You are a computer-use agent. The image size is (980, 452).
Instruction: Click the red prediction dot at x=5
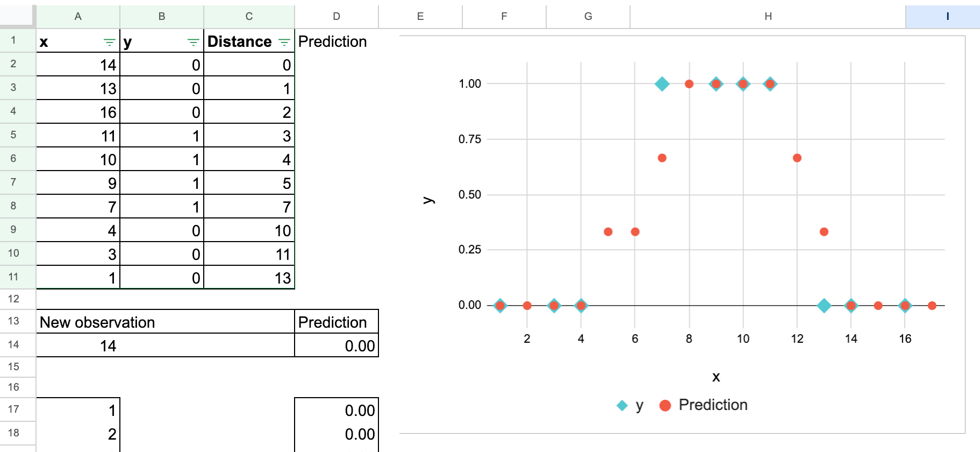click(x=608, y=232)
